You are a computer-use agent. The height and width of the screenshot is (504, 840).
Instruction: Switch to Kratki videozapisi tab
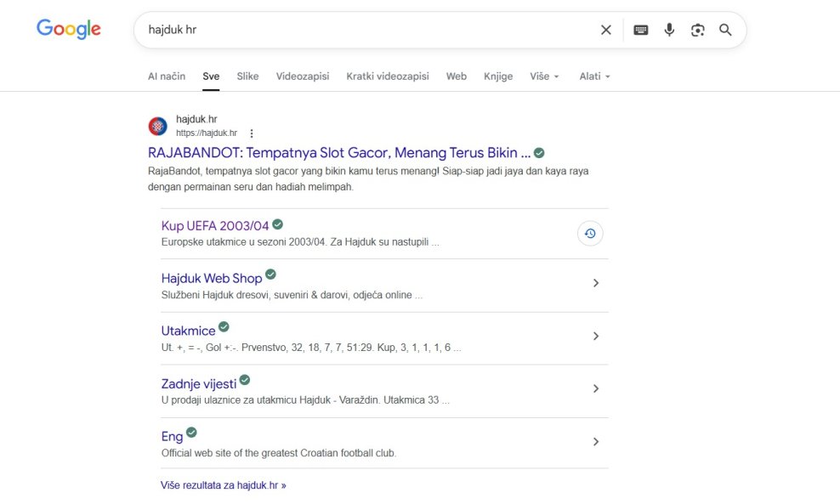coord(388,76)
